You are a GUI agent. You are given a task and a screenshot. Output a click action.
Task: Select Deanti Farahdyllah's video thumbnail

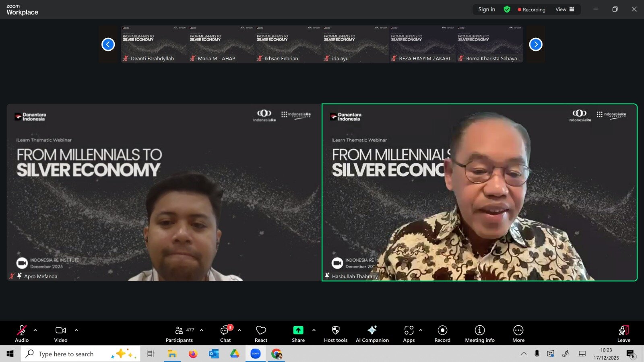pos(154,44)
